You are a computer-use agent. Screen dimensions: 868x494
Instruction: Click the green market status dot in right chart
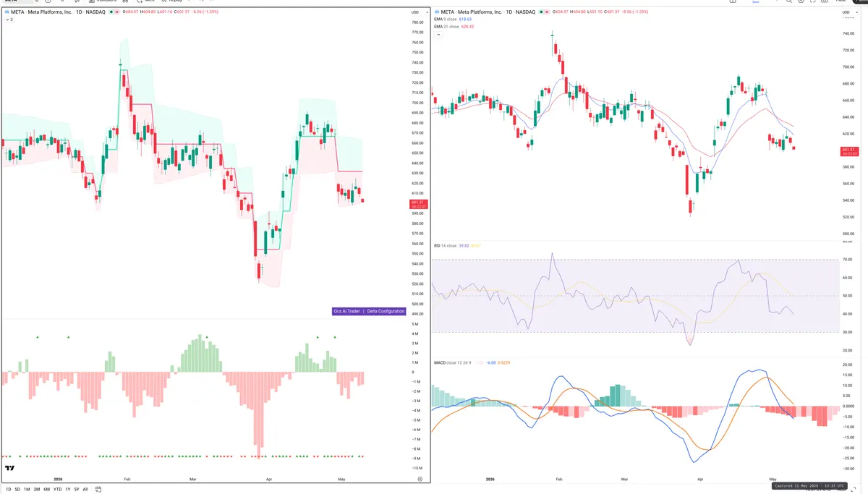[540, 12]
